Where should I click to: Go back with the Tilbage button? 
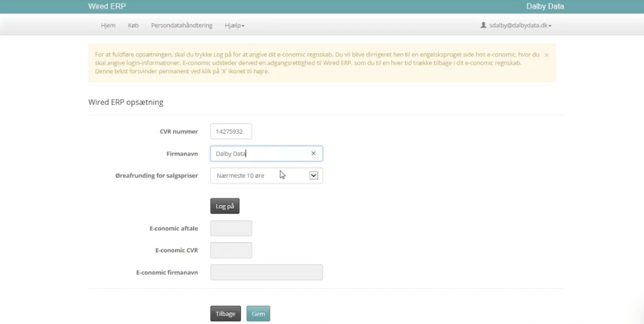(x=226, y=314)
